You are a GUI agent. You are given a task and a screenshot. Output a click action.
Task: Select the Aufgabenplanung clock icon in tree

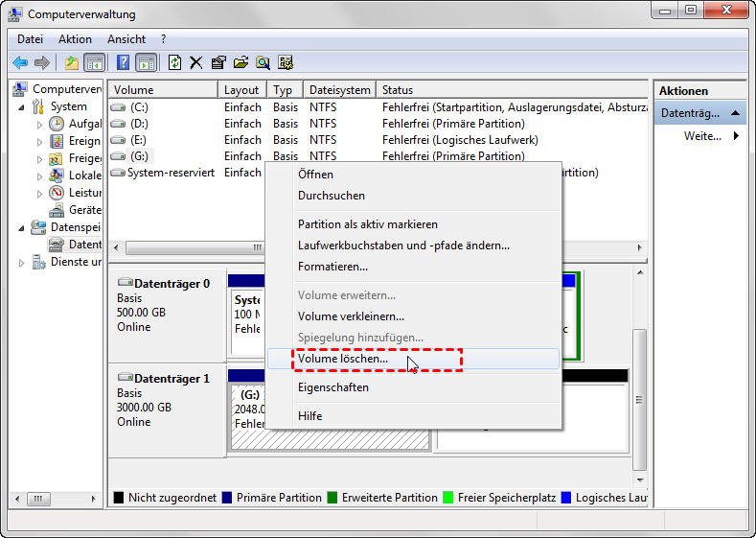57,124
